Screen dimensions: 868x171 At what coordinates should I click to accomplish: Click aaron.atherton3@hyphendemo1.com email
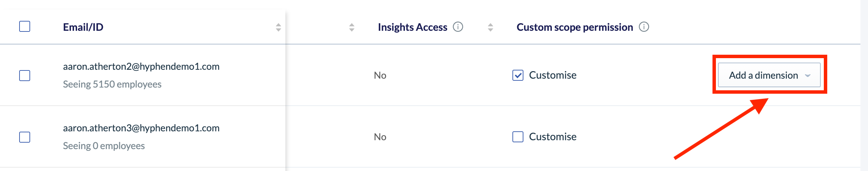pos(141,128)
